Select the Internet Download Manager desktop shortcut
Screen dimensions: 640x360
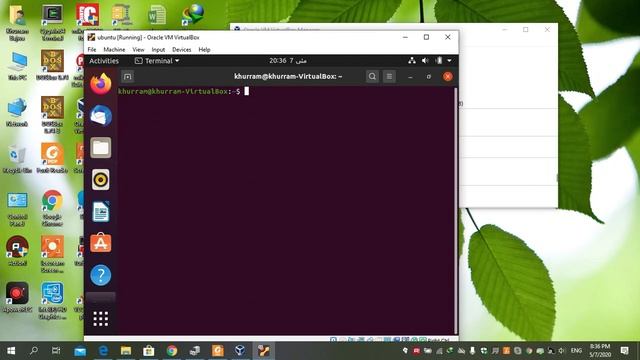(x=193, y=15)
